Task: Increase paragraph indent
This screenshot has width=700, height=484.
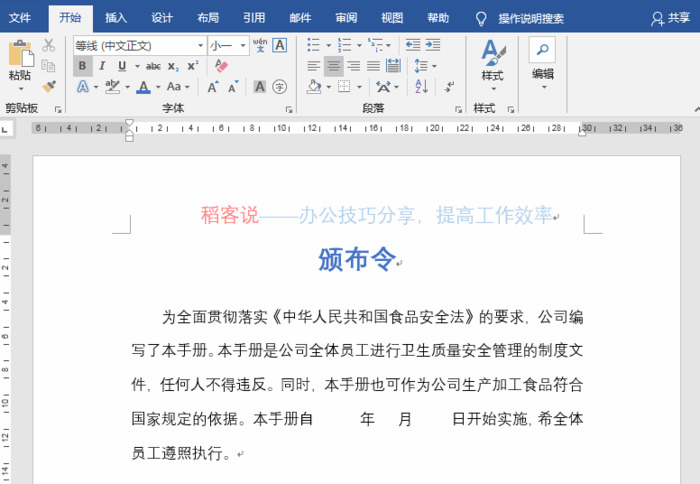Action: (433, 45)
